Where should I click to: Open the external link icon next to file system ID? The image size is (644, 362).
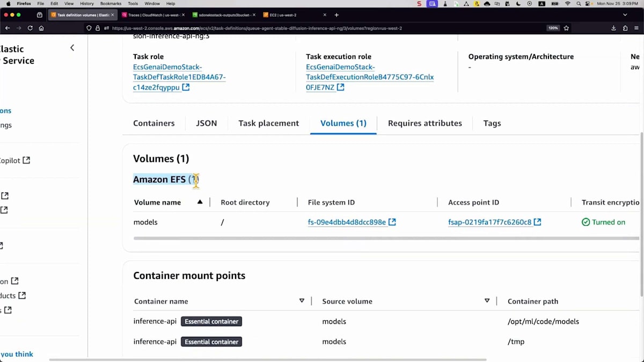pos(392,222)
